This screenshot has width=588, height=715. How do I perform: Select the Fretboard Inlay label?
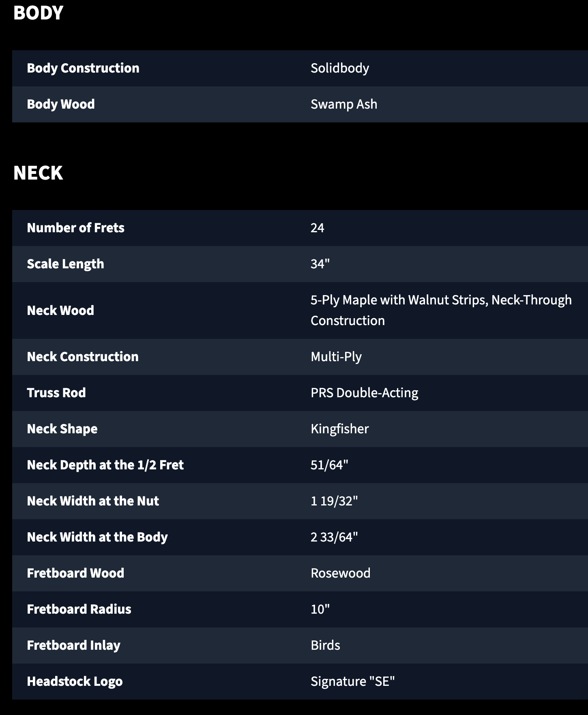[73, 645]
